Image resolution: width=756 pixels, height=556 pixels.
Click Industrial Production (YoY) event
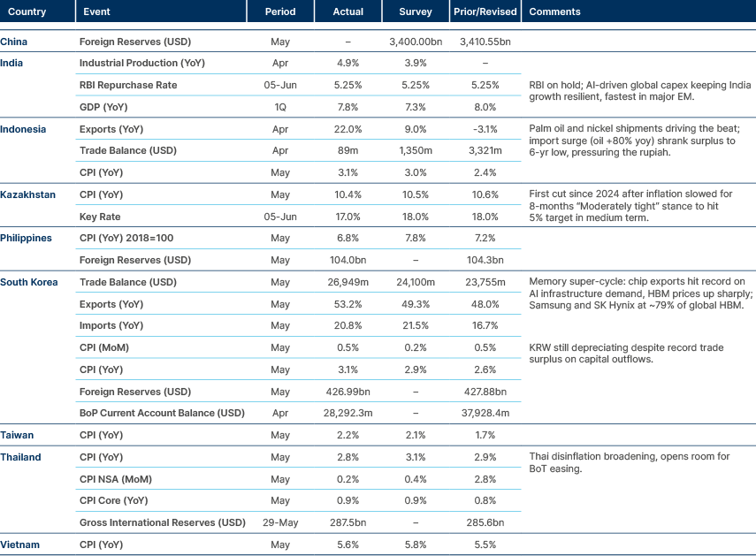(142, 63)
